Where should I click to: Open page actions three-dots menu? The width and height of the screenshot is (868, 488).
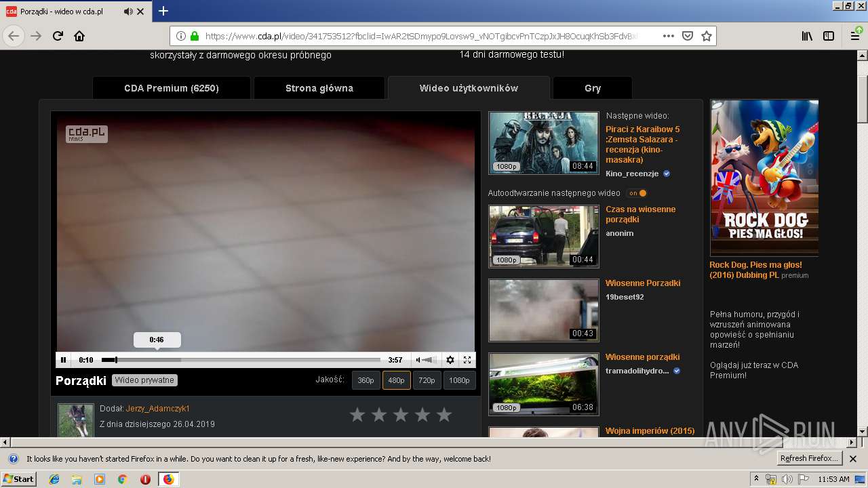point(669,36)
